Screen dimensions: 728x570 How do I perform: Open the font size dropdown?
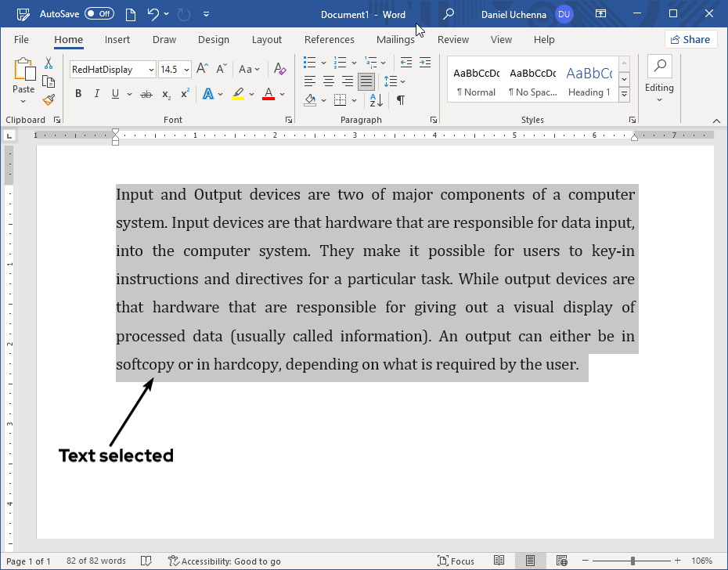186,70
